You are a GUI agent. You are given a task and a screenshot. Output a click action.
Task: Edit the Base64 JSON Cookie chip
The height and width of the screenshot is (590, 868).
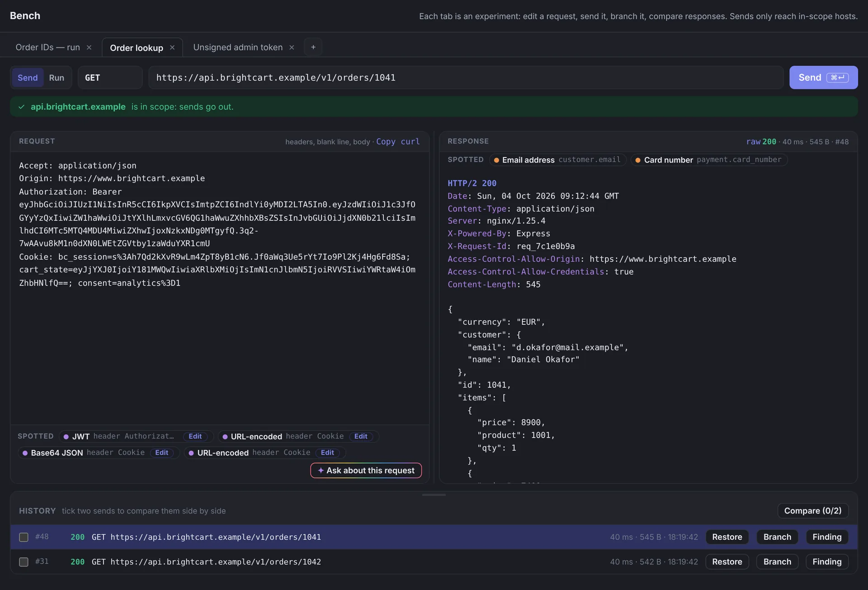[162, 452]
